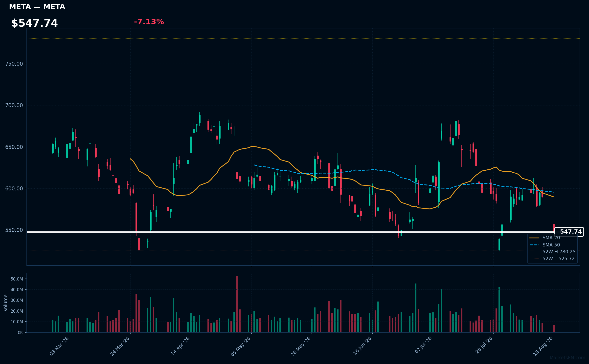Click the "28 Jul '26" date label
The height and width of the screenshot is (364, 589).
[x=484, y=345]
